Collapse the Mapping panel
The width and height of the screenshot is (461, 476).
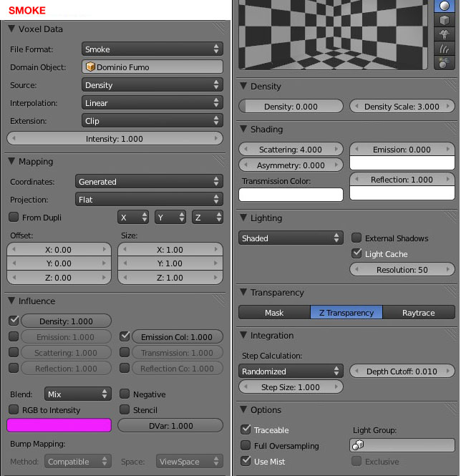tap(11, 161)
